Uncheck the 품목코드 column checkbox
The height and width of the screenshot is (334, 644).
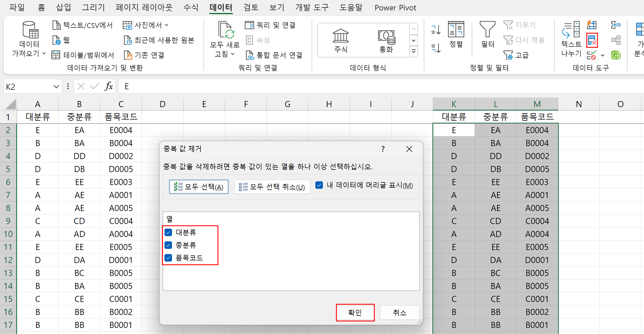tap(169, 258)
